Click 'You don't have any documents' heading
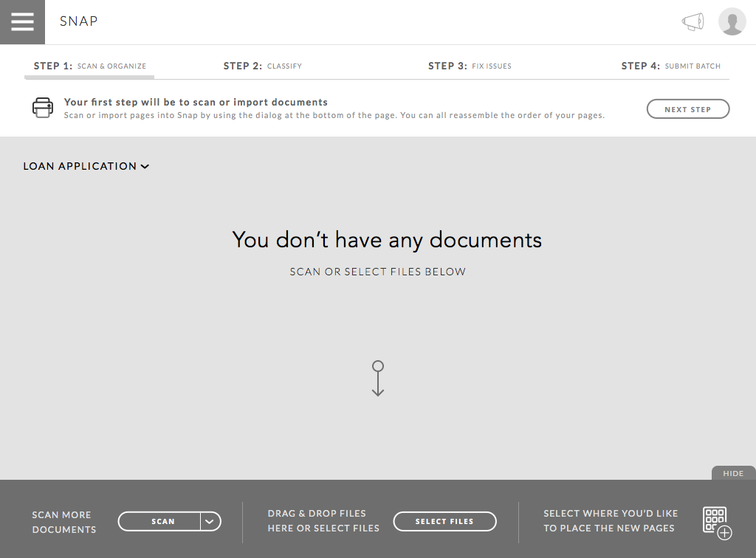 pos(387,240)
